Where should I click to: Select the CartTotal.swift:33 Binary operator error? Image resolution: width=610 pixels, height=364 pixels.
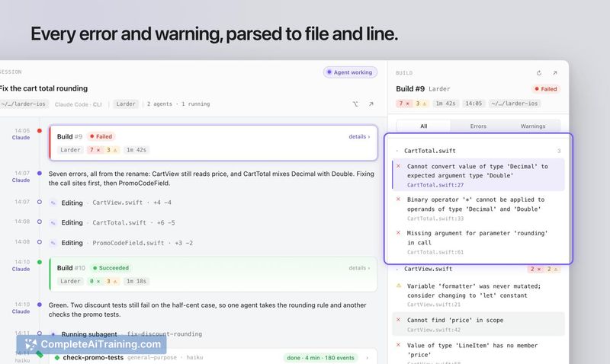(x=478, y=209)
